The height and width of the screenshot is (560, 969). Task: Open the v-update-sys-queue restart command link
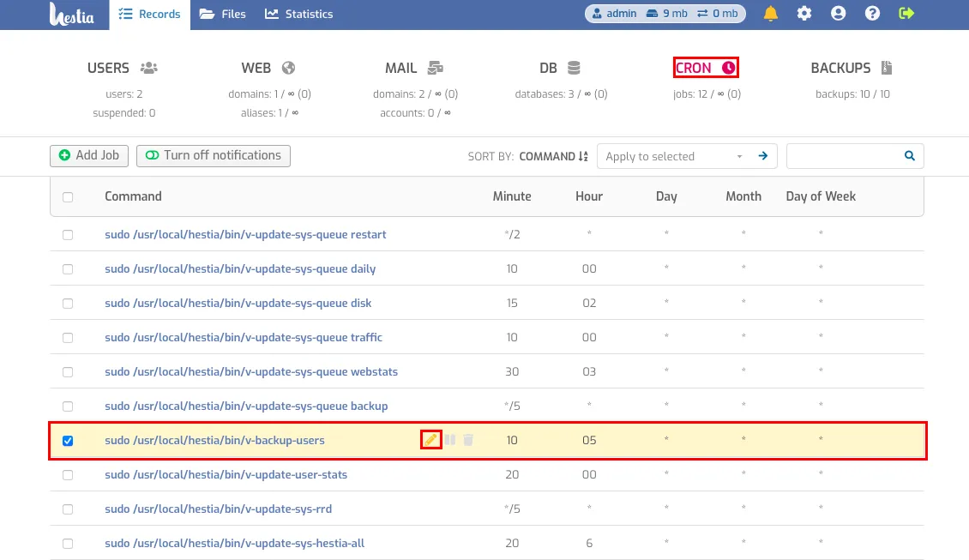click(245, 235)
